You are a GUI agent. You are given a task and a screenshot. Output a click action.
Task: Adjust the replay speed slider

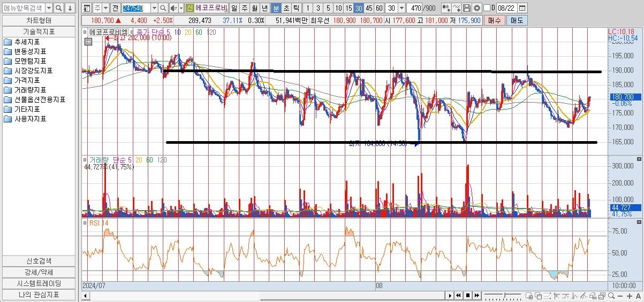coord(503,296)
